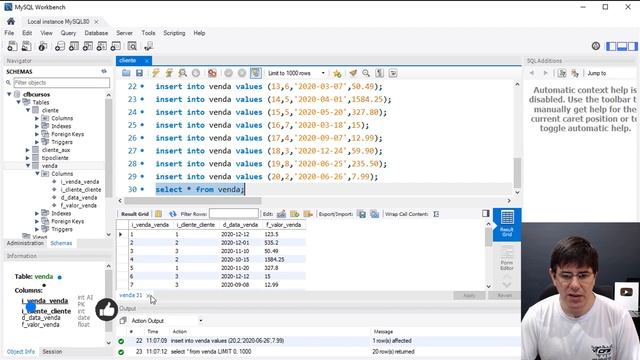Toggle invisible characters icon

[380, 73]
